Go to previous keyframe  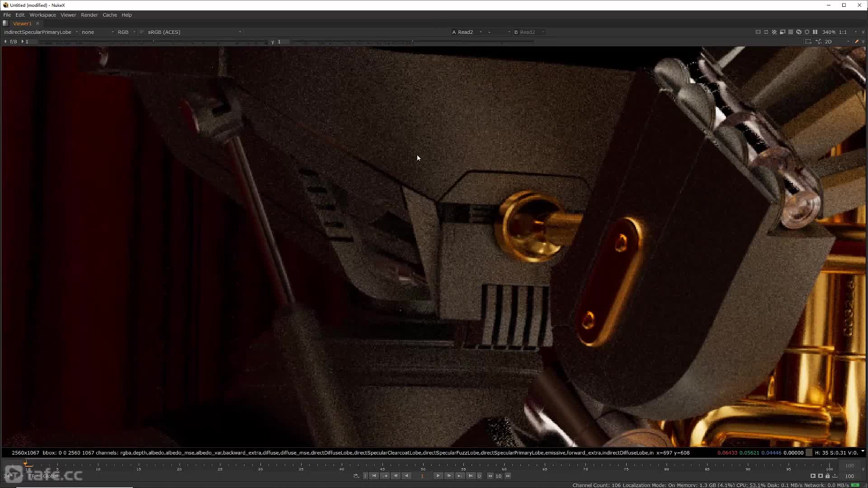[385, 476]
